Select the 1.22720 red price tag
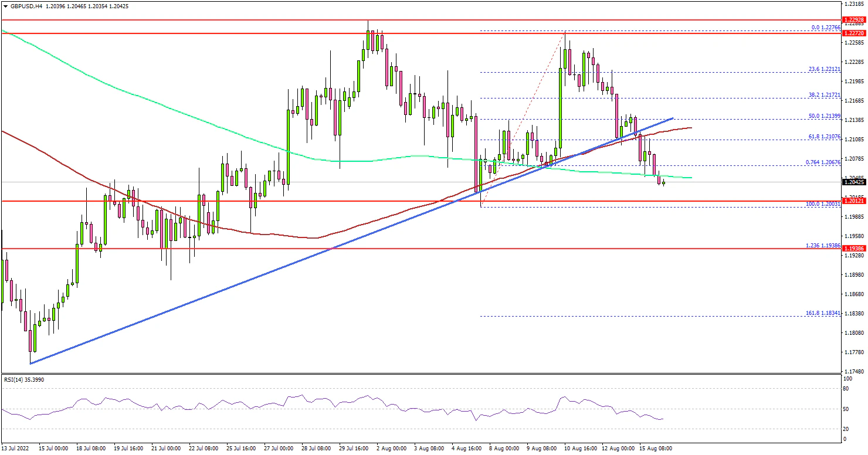The height and width of the screenshot is (455, 868). (x=855, y=33)
